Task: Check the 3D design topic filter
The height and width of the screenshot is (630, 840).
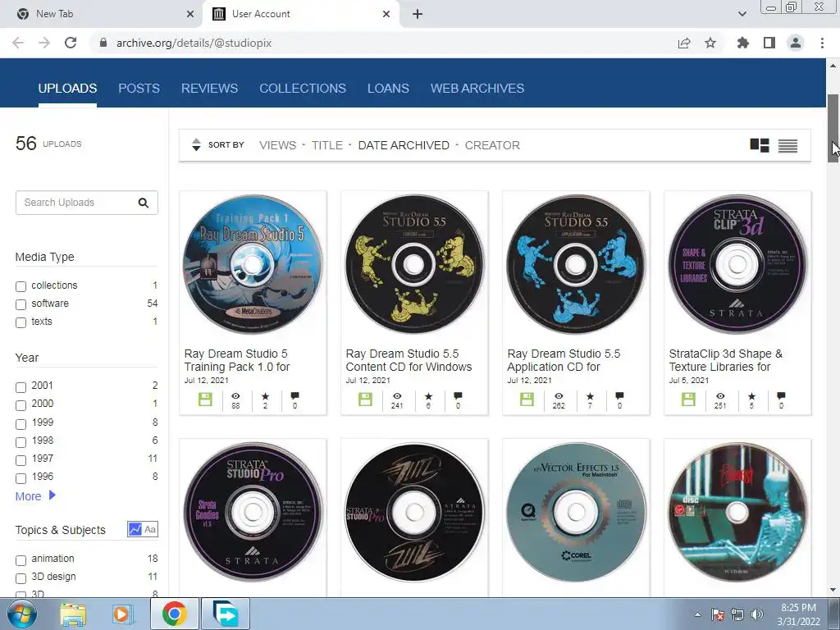Action: [x=21, y=578]
